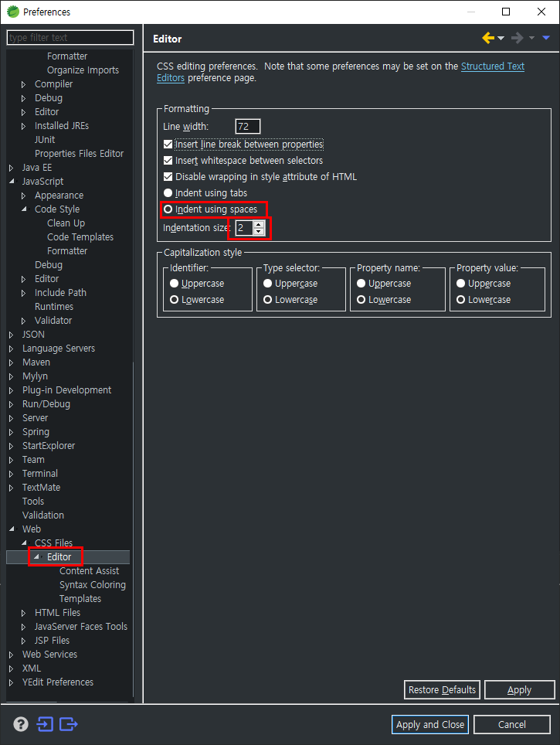
Task: Click the Cancel button
Action: [x=511, y=724]
